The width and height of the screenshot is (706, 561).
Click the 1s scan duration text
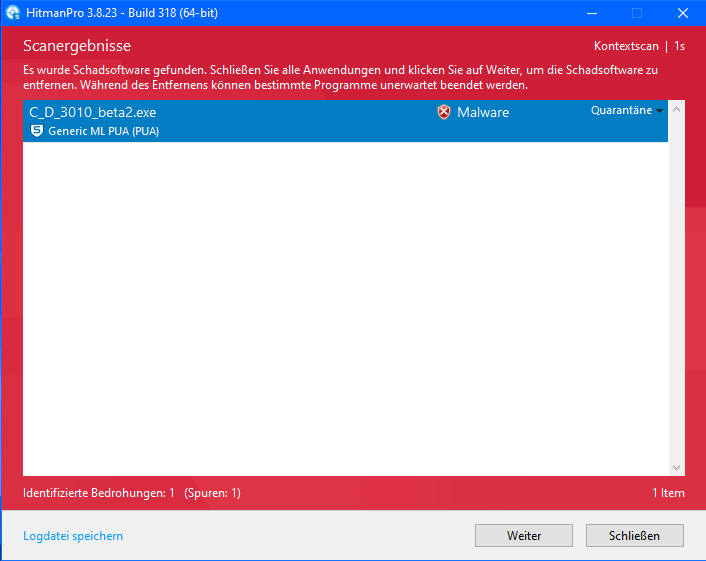(x=679, y=46)
